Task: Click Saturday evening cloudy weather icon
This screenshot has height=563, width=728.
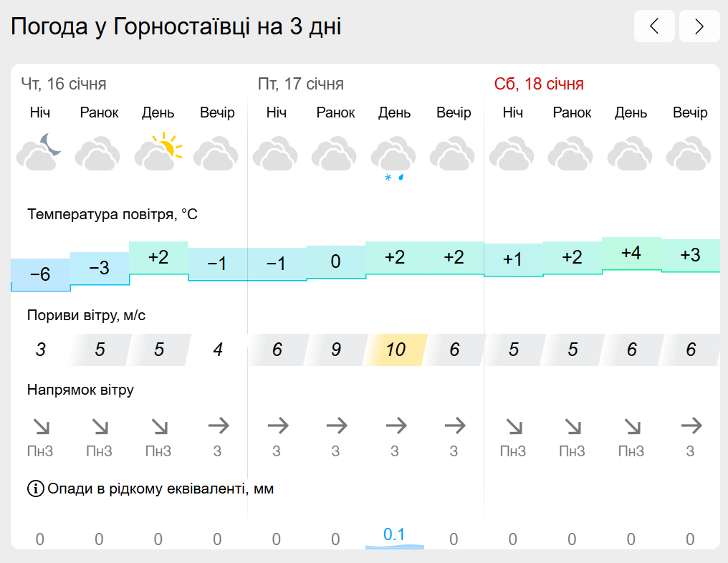Action: click(689, 153)
